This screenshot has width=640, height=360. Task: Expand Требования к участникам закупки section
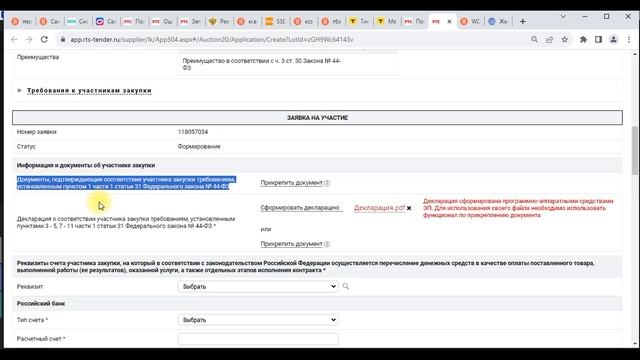[x=89, y=91]
